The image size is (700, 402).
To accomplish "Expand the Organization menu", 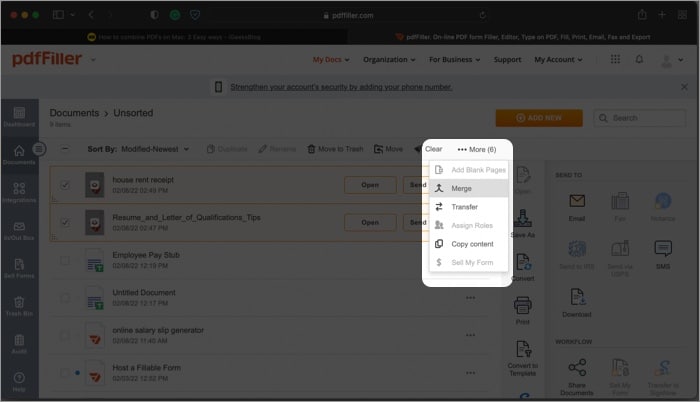I will pos(389,59).
